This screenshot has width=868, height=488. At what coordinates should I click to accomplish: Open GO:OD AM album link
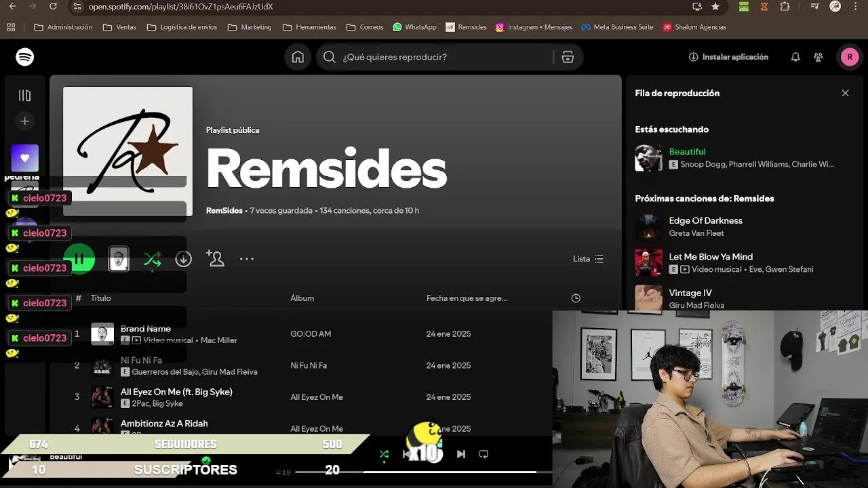pyautogui.click(x=311, y=334)
